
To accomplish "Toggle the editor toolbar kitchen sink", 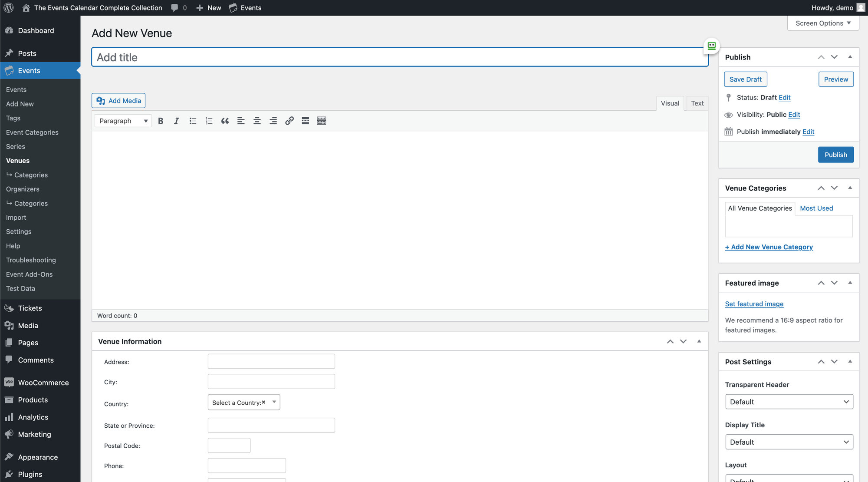I will coord(322,121).
